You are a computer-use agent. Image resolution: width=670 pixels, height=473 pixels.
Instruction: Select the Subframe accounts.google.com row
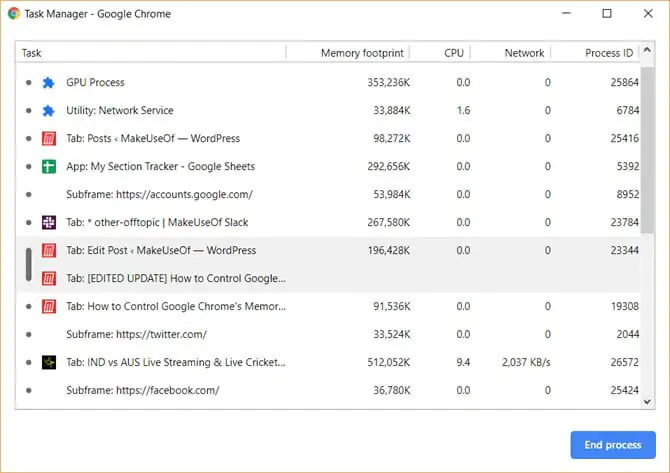point(159,195)
